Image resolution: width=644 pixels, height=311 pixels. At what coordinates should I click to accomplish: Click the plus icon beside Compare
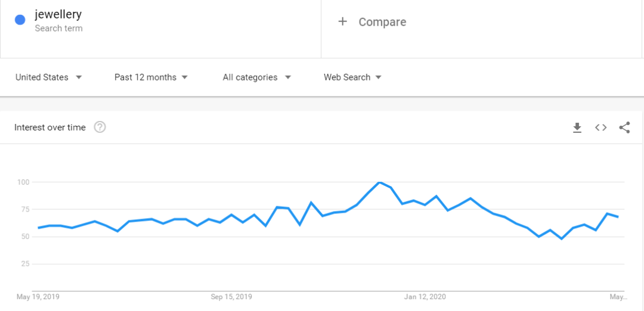(x=342, y=21)
